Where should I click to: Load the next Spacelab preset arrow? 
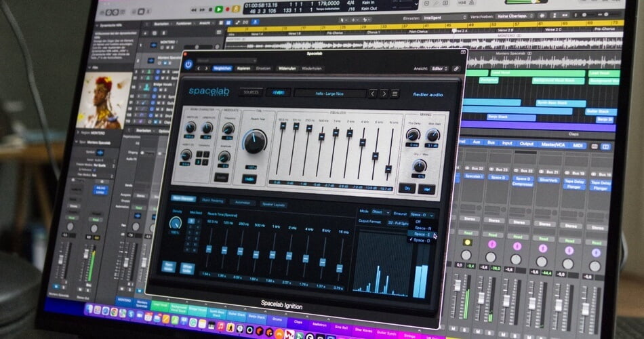point(384,94)
